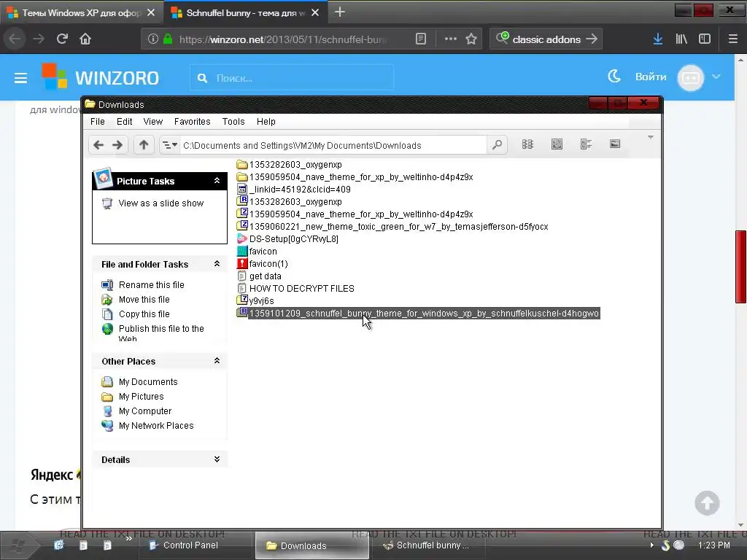The width and height of the screenshot is (747, 560).
Task: Open page actions three-dot menu
Action: (x=450, y=39)
